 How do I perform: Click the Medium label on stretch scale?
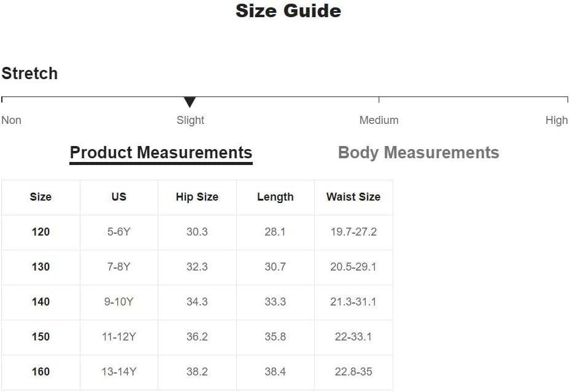pos(379,120)
